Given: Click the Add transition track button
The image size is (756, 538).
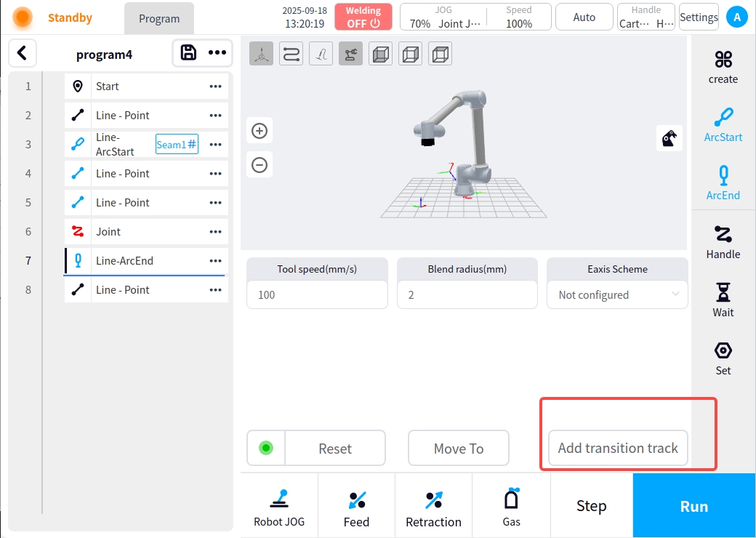Looking at the screenshot, I should click(618, 448).
